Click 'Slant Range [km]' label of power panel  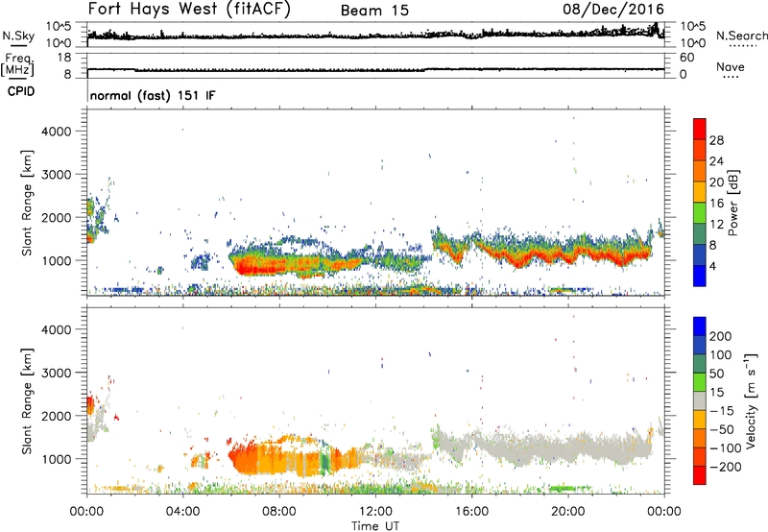coord(27,203)
